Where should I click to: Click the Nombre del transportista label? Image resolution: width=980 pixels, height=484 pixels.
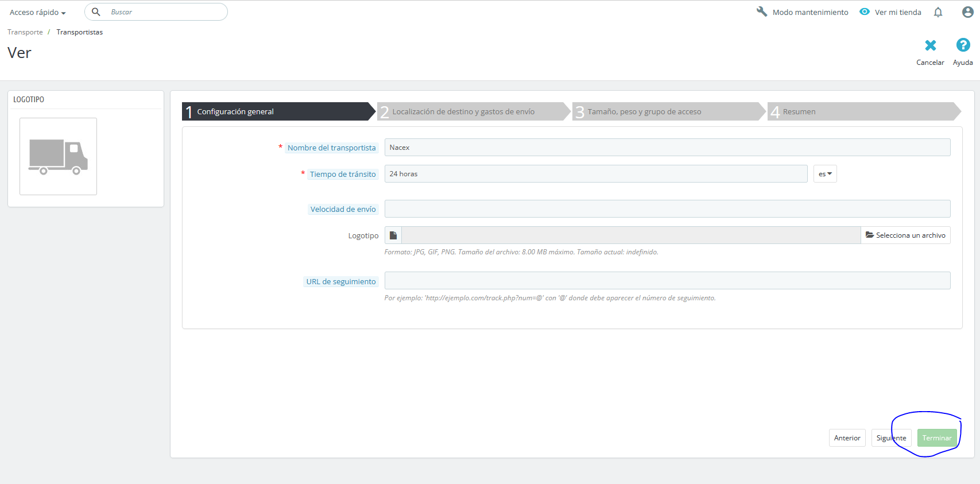pyautogui.click(x=331, y=148)
